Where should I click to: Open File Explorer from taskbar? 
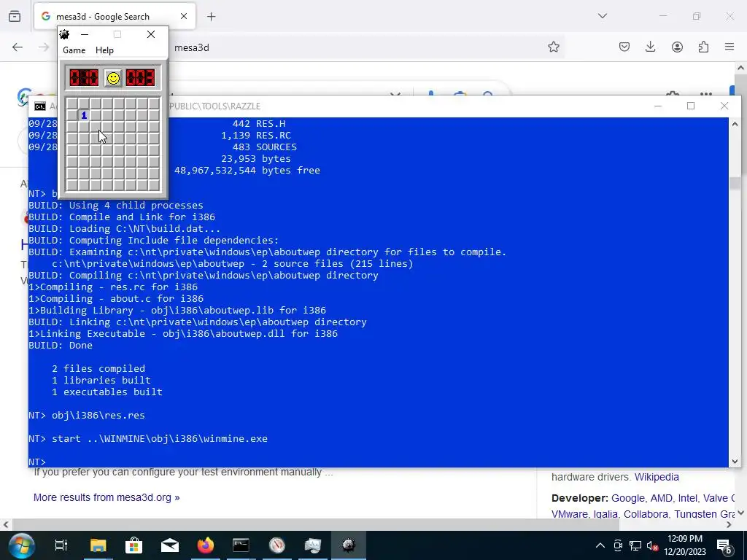(98, 545)
